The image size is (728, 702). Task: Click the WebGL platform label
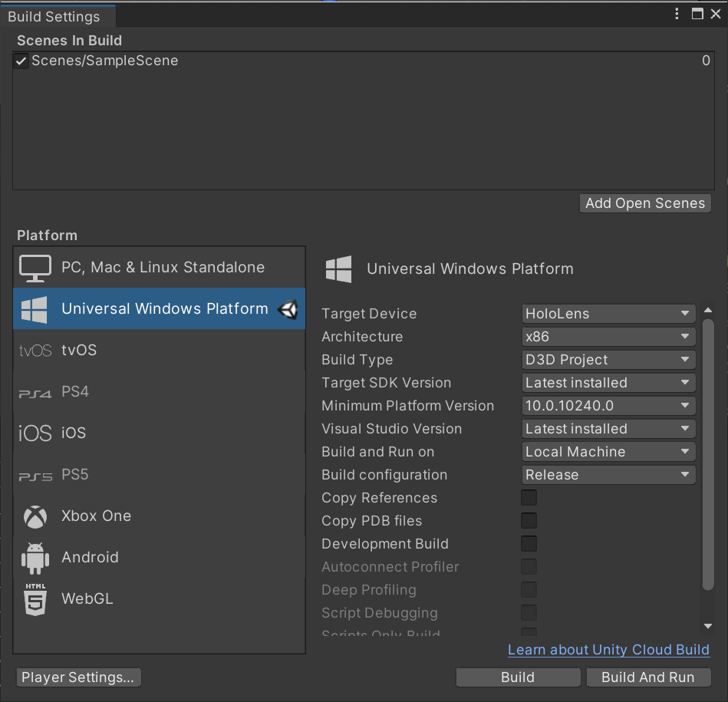pos(87,599)
